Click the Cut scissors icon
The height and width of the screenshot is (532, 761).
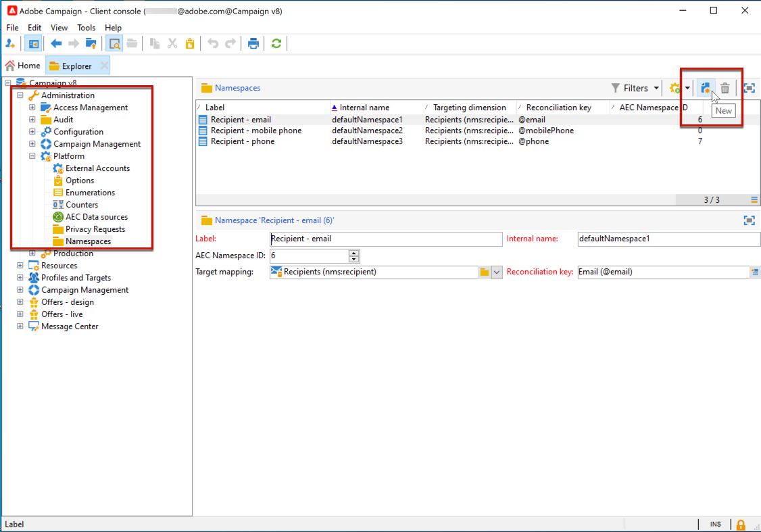click(x=172, y=44)
